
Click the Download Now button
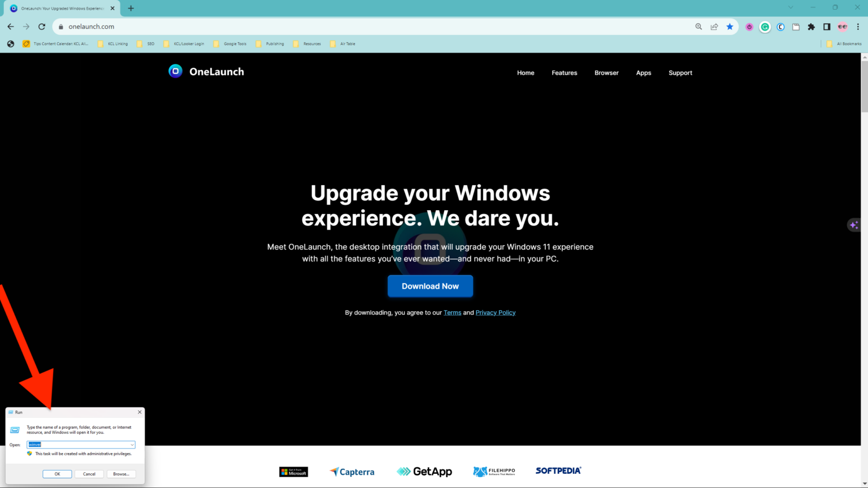[x=430, y=286]
